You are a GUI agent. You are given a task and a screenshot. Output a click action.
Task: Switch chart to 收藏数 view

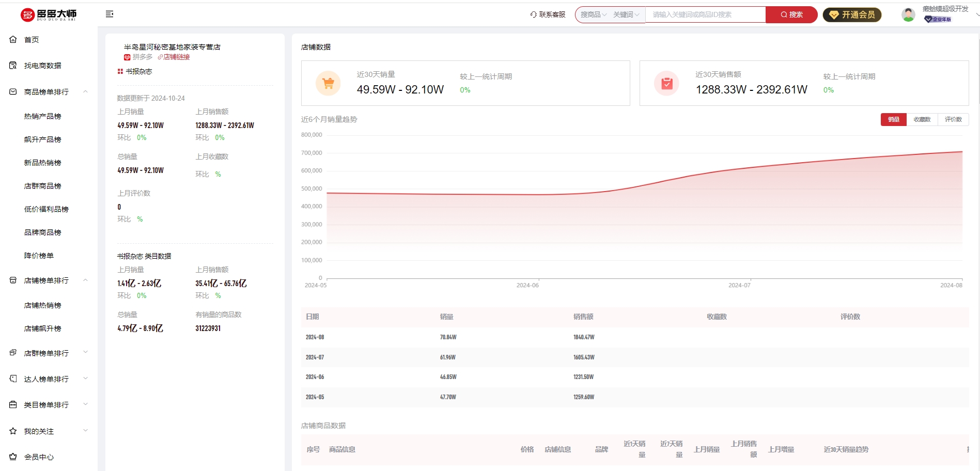(922, 119)
